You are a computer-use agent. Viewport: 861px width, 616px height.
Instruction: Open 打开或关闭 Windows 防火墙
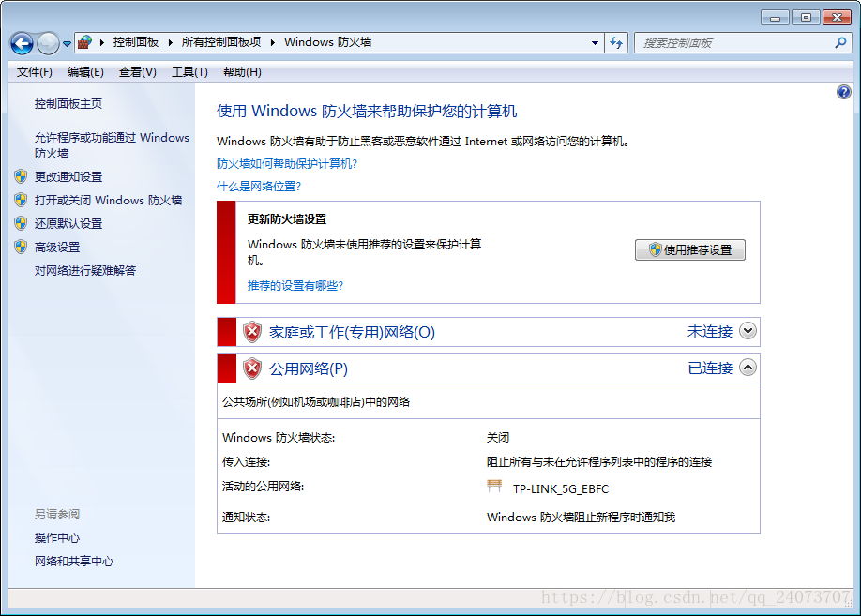108,201
